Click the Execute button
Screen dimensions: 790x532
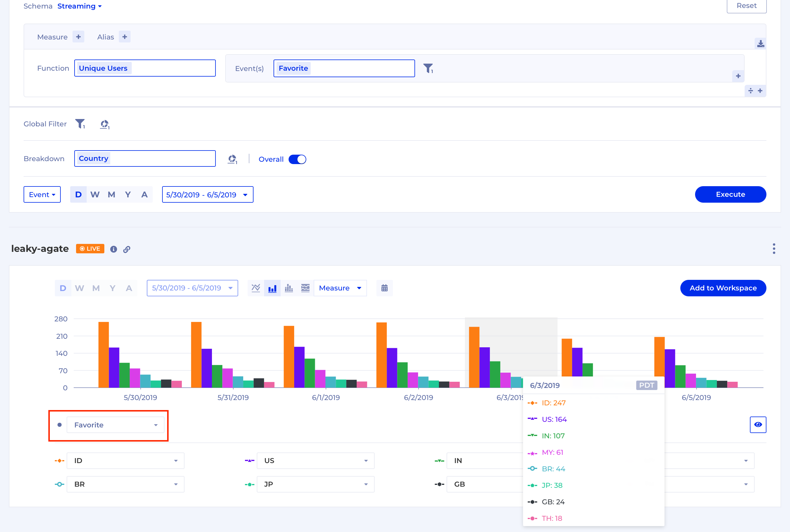730,194
